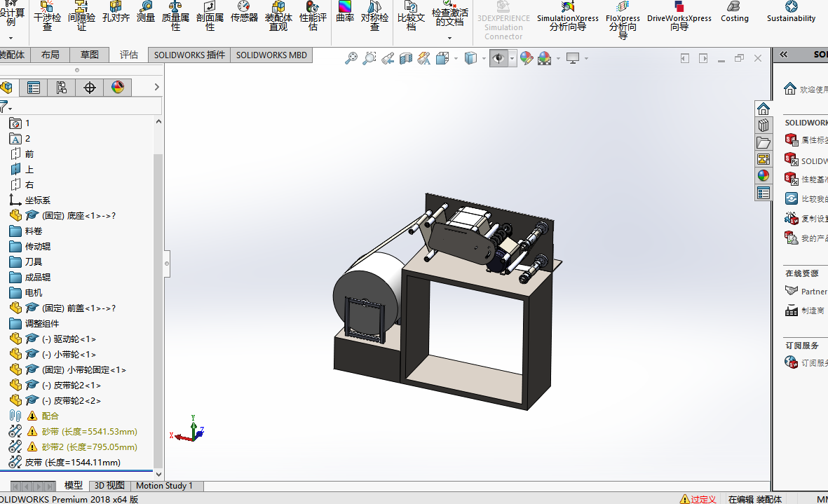Open the 干涉检查 interference check tool
828x504 pixels.
point(47,16)
